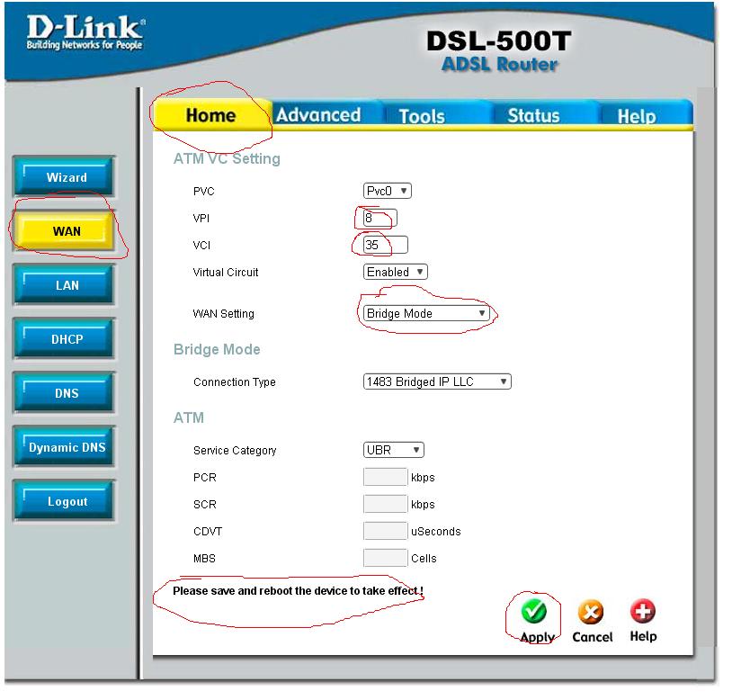Open the Tools tab
The width and height of the screenshot is (750, 700).
(x=422, y=116)
